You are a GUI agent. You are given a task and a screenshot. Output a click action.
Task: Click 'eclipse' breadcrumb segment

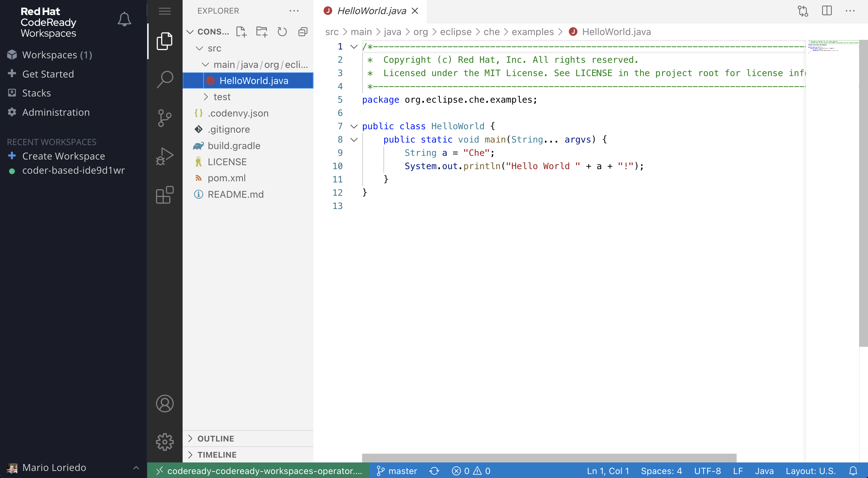tap(456, 32)
